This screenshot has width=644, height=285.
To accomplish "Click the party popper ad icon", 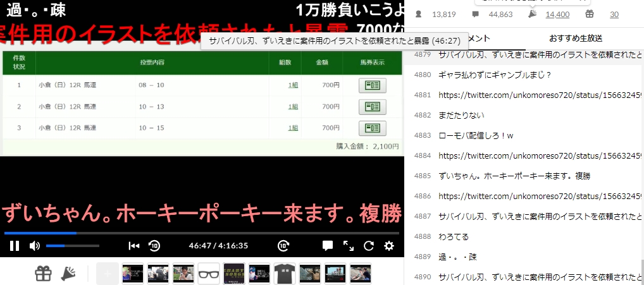I will [68, 274].
